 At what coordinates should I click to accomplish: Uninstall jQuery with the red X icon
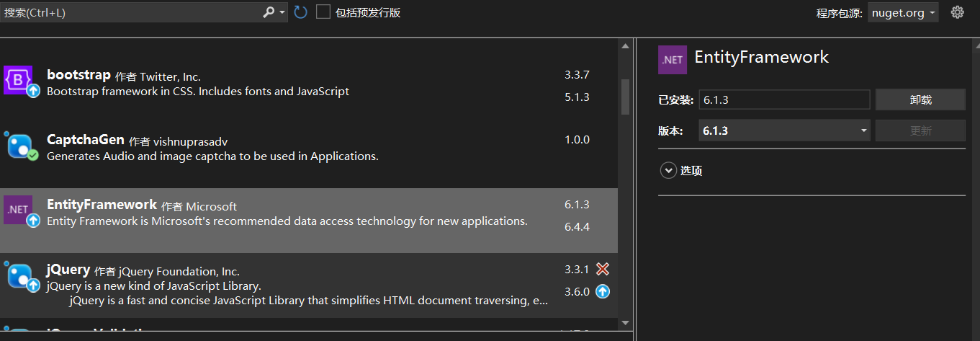coord(603,269)
